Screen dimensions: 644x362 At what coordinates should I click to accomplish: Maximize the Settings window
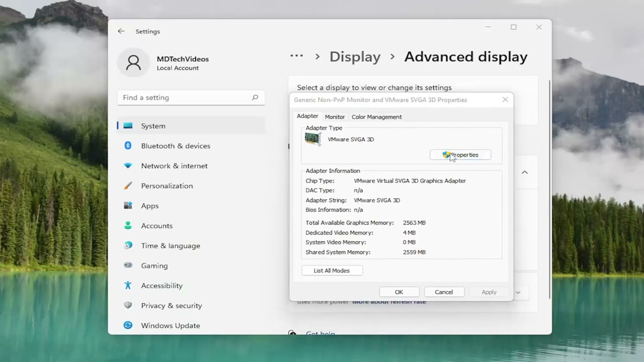click(513, 27)
